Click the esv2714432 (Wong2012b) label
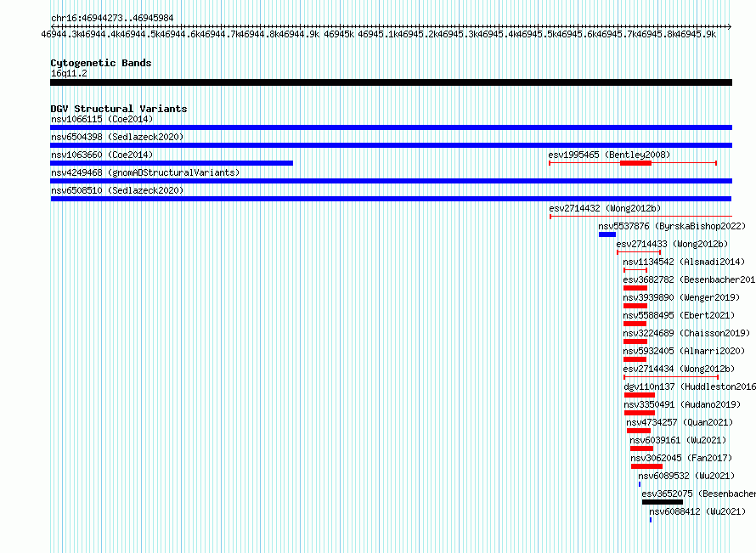Image resolution: width=756 pixels, height=553 pixels. 605,208
